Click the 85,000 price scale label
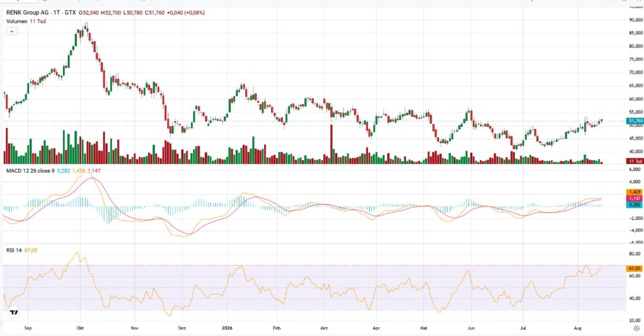This screenshot has width=644, height=336. [636, 33]
